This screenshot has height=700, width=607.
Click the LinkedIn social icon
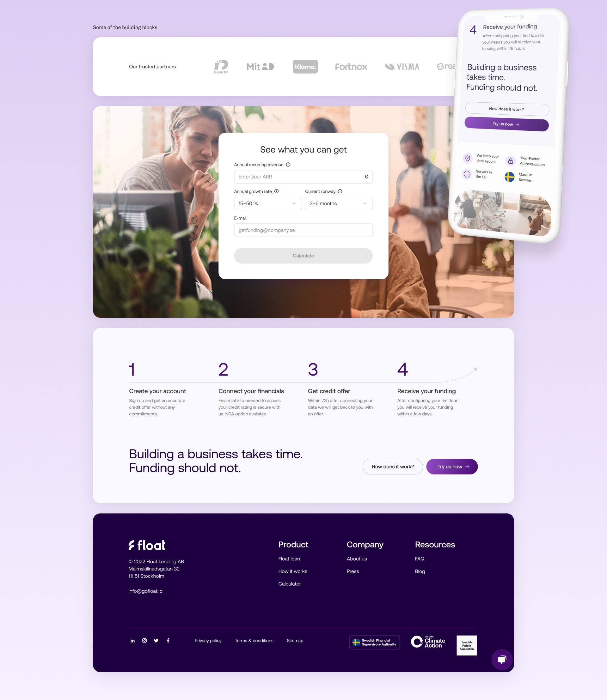[x=132, y=641]
